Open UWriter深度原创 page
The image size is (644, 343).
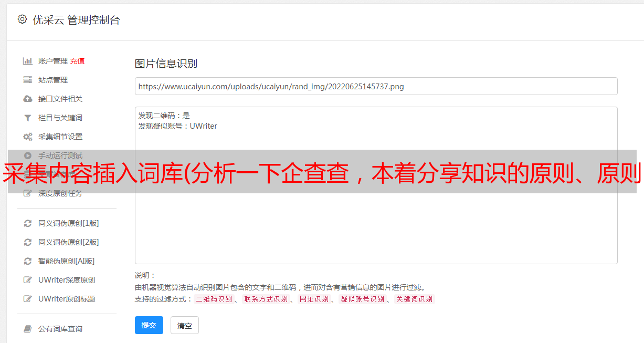(x=67, y=280)
